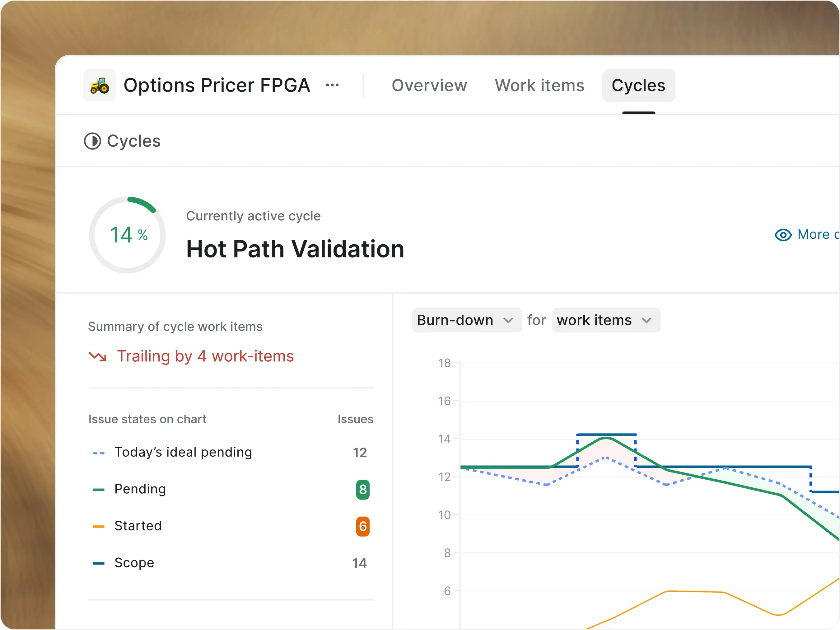Click the tractor project icon
Viewport: 840px width, 630px height.
click(x=100, y=85)
